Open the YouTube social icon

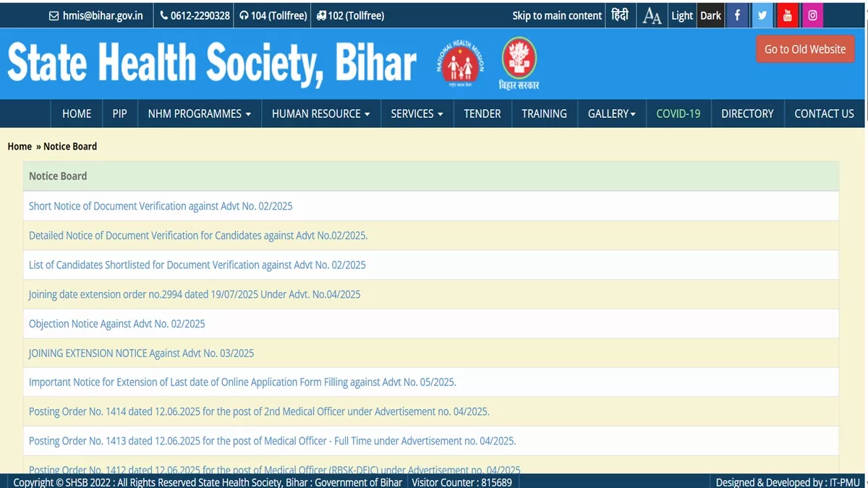(x=787, y=15)
